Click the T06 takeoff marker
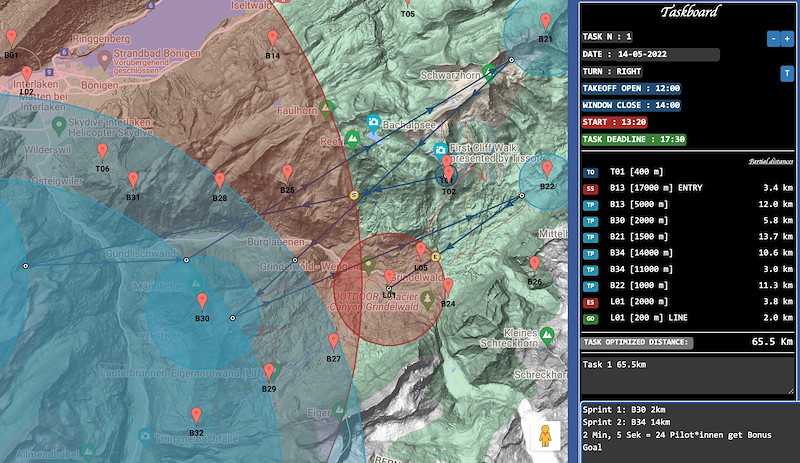This screenshot has height=463, width=800. 102,153
